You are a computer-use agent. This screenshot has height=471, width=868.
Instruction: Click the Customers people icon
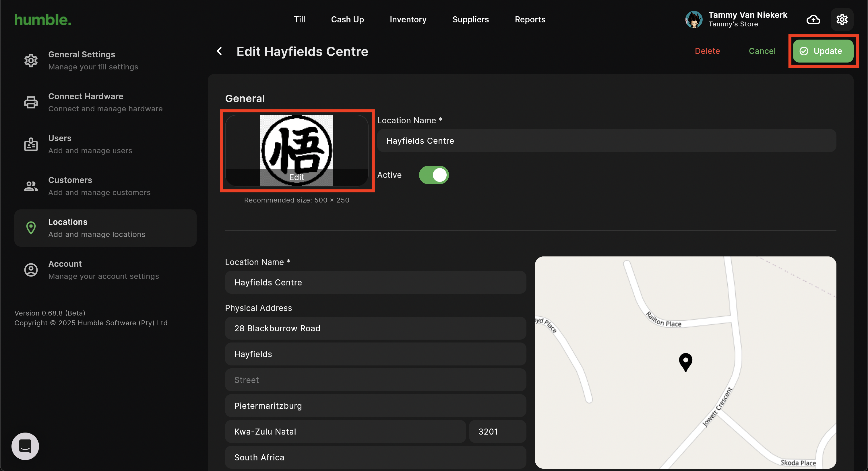click(31, 186)
